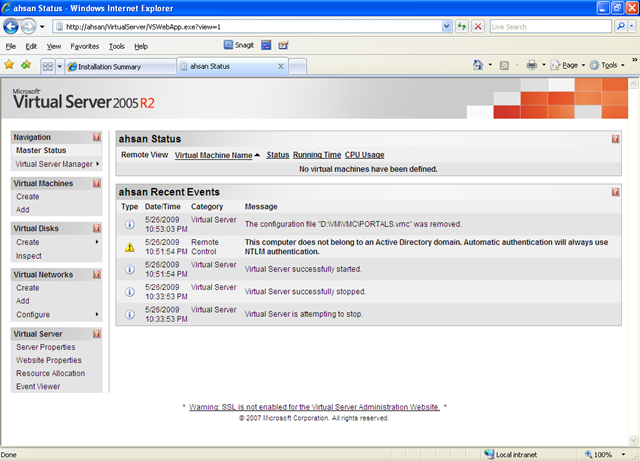The image size is (640, 461).
Task: Click the Home page icon
Action: [x=478, y=65]
